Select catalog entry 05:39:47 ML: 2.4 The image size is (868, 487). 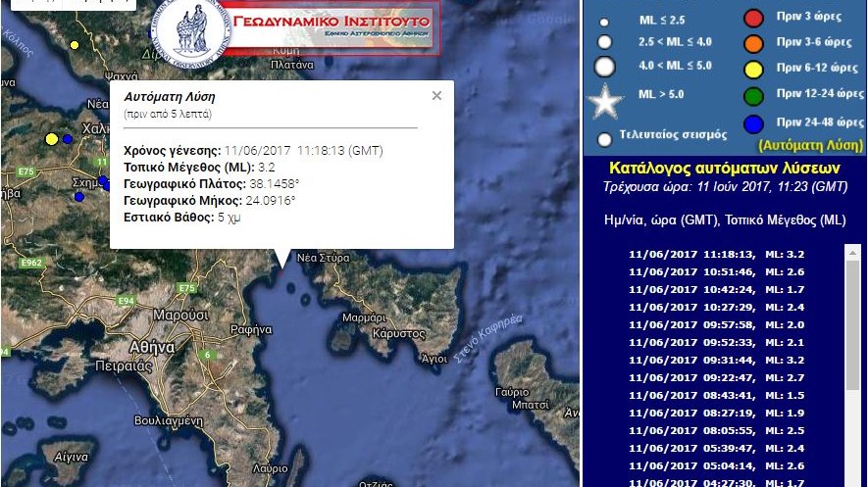tap(716, 449)
